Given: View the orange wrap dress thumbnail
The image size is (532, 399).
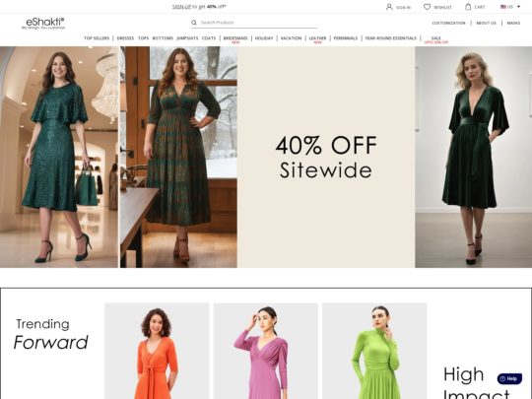Looking at the screenshot, I should pos(157,351).
